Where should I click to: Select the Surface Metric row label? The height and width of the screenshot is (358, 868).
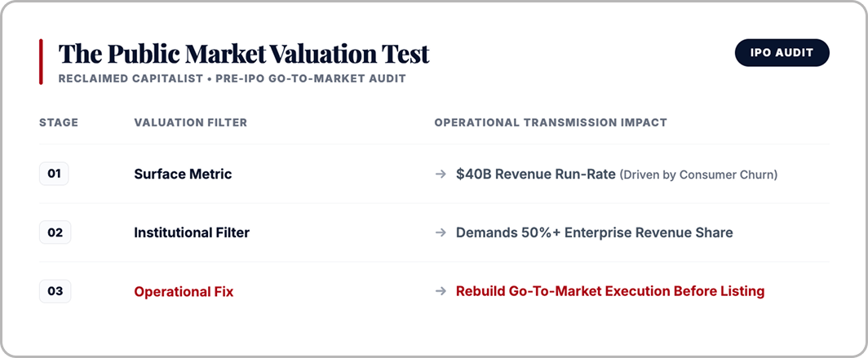click(183, 175)
